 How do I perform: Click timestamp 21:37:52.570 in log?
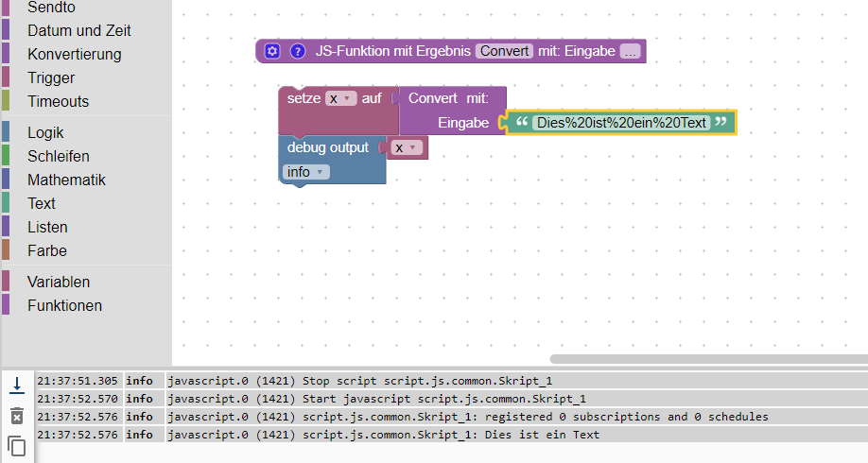pyautogui.click(x=78, y=399)
